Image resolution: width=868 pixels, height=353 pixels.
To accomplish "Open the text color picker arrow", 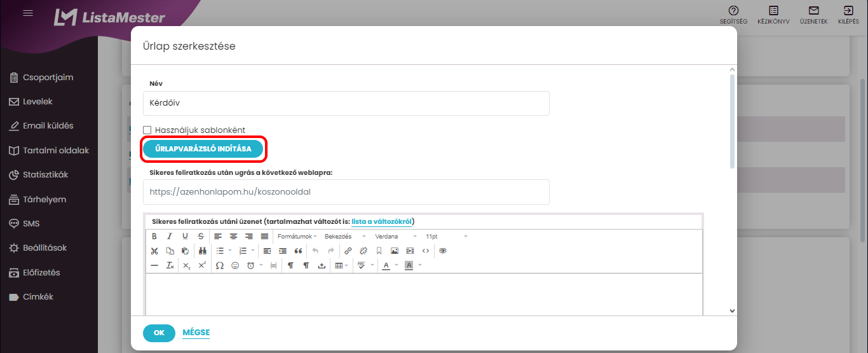I will pos(395,266).
